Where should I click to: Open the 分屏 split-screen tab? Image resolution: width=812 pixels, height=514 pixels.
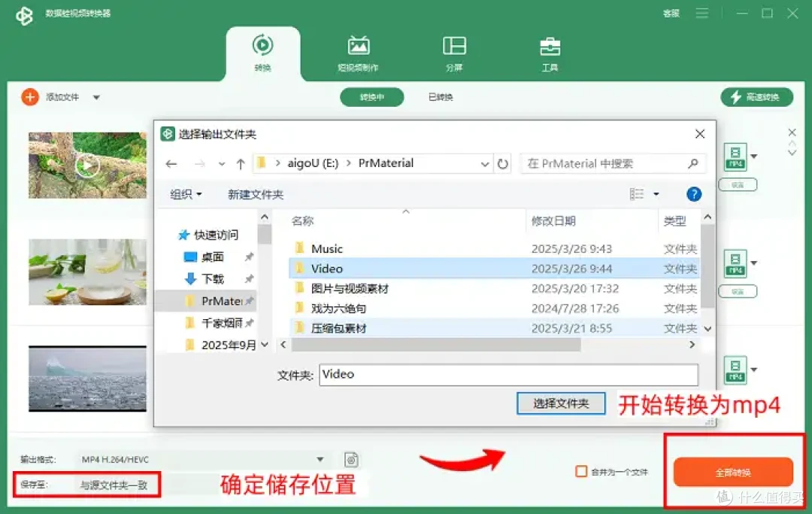point(454,53)
